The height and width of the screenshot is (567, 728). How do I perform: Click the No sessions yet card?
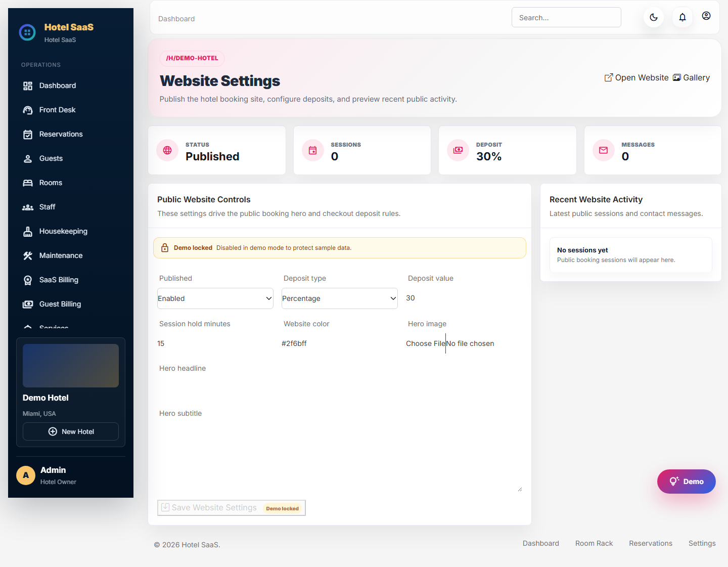point(631,255)
